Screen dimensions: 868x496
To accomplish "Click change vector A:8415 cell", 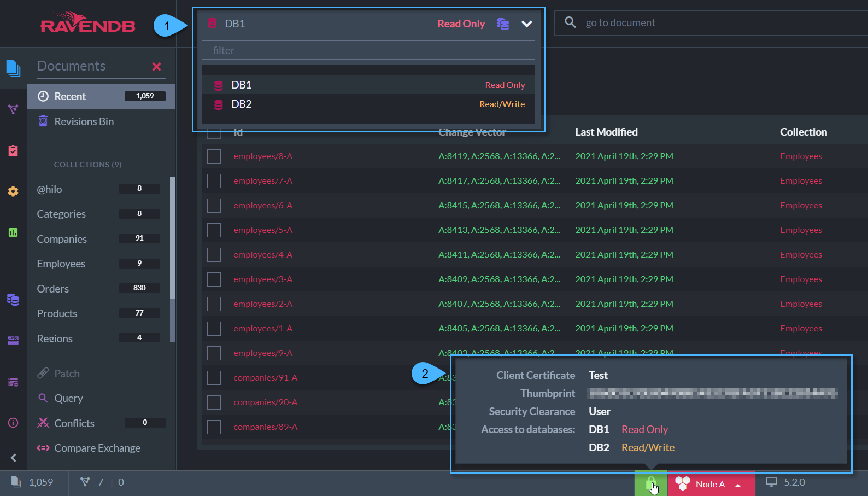I will pyautogui.click(x=499, y=206).
